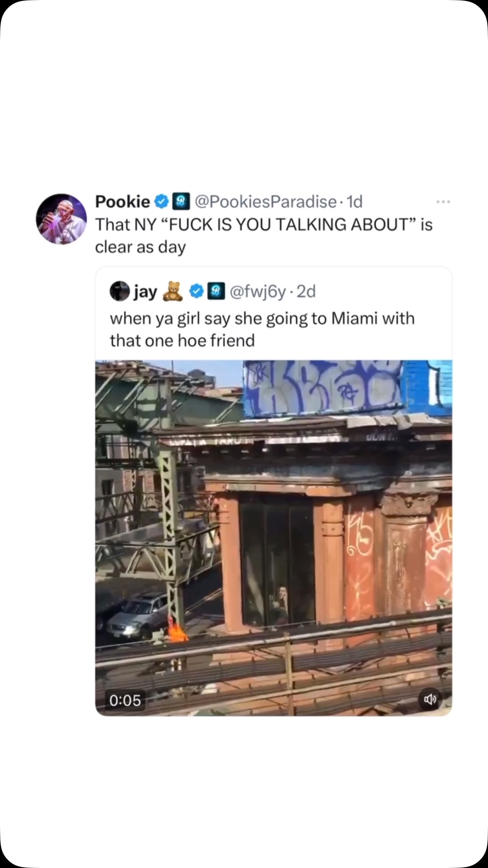Open the @PookiesParadise handle link
The height and width of the screenshot is (868, 488).
[265, 202]
